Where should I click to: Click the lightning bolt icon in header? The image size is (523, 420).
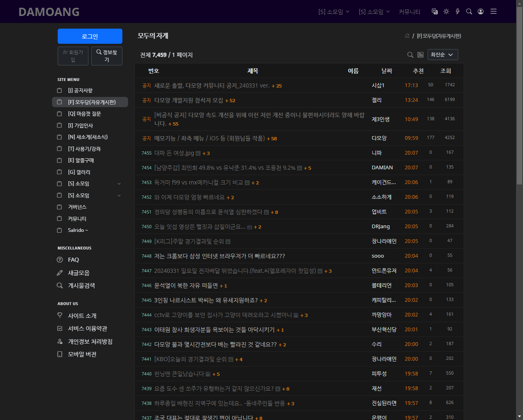458,11
